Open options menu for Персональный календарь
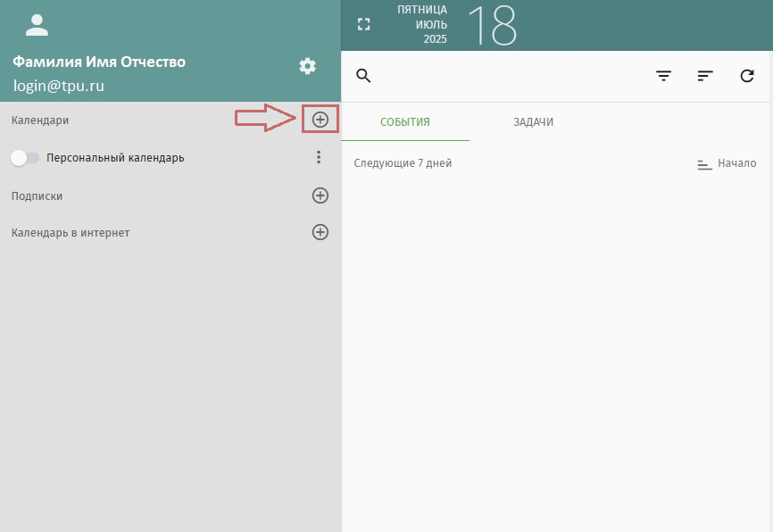This screenshot has height=532, width=773. point(319,157)
